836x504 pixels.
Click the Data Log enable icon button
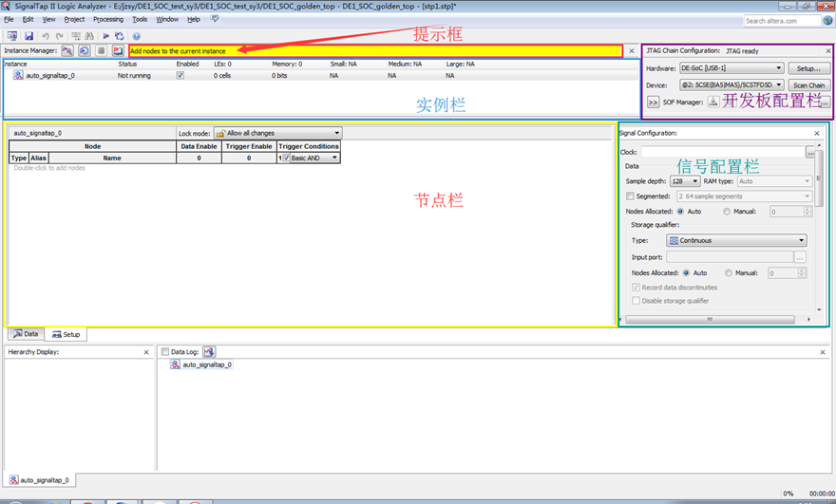[208, 351]
